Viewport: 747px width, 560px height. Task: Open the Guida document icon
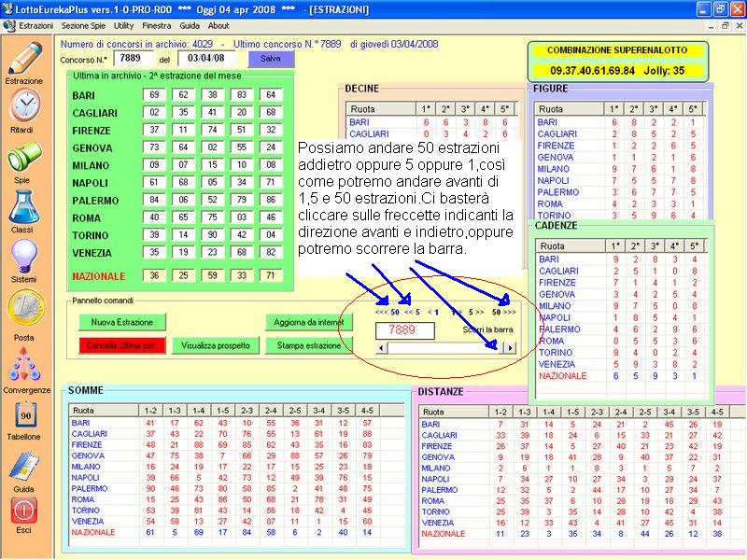click(24, 467)
